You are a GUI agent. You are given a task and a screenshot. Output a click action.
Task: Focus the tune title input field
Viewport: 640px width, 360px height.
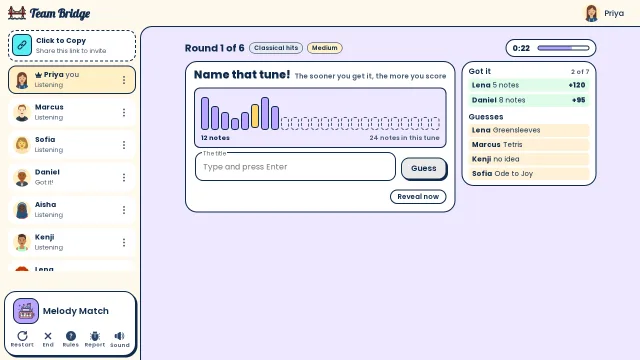[295, 167]
